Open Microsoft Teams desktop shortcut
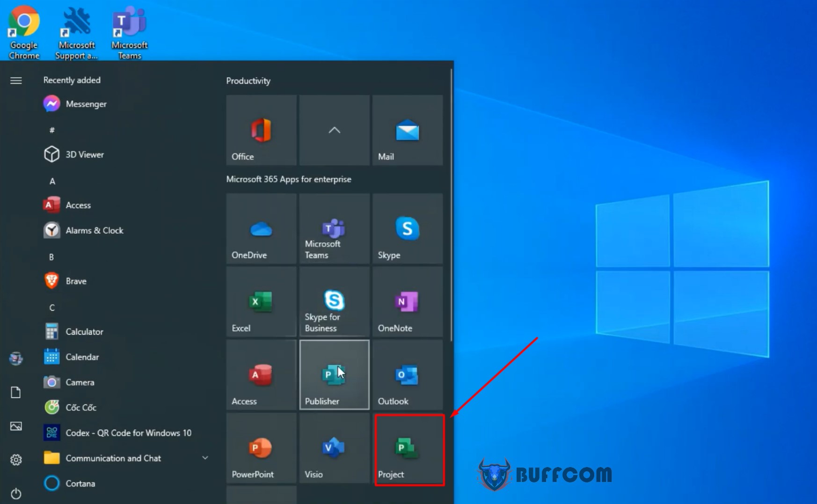The image size is (817, 504). point(130,33)
